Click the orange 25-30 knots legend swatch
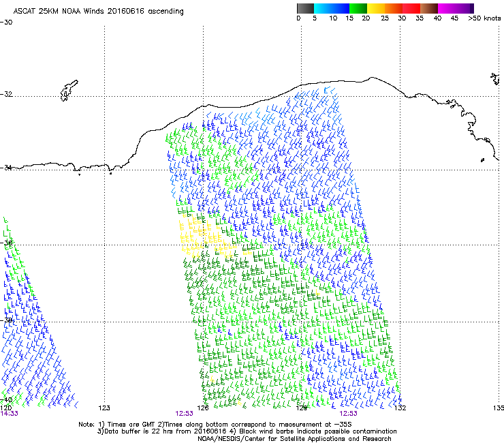The width and height of the screenshot is (504, 443). coord(394,8)
